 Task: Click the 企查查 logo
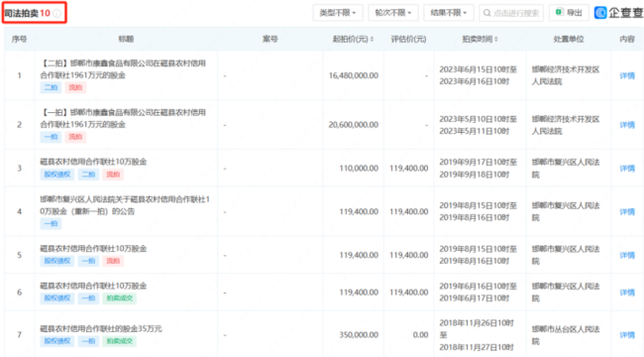click(x=618, y=13)
